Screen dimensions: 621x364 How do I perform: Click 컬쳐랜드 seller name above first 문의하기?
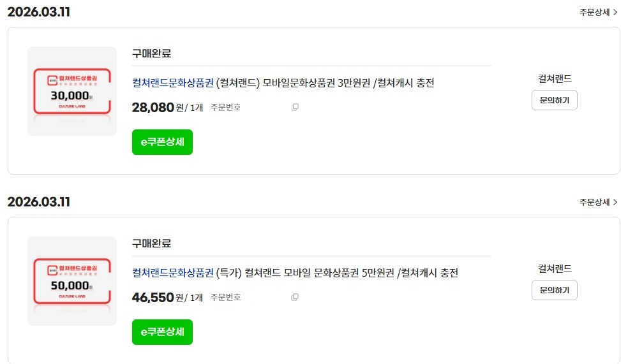coord(555,78)
